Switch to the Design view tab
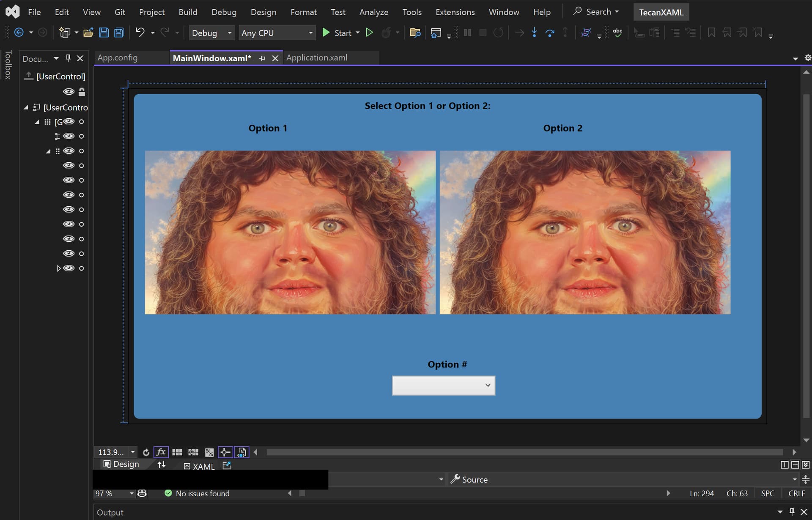The height and width of the screenshot is (520, 812). (x=121, y=464)
